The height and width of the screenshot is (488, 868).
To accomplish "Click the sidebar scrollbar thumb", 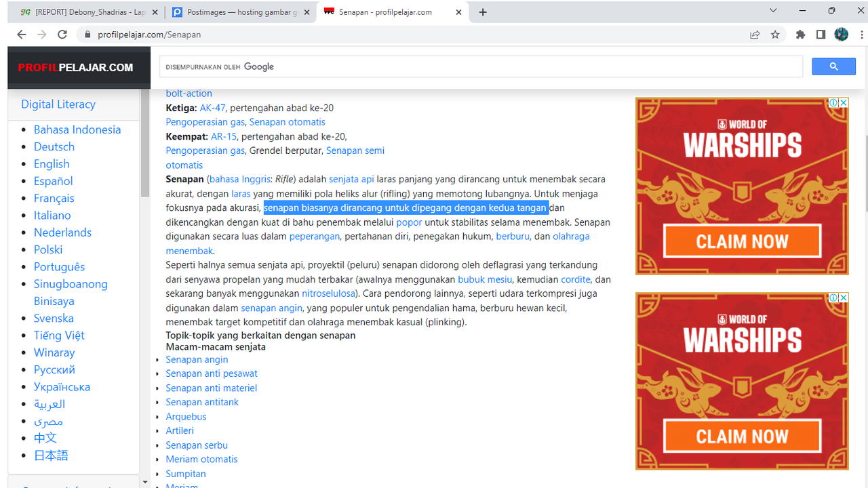I will point(144,143).
